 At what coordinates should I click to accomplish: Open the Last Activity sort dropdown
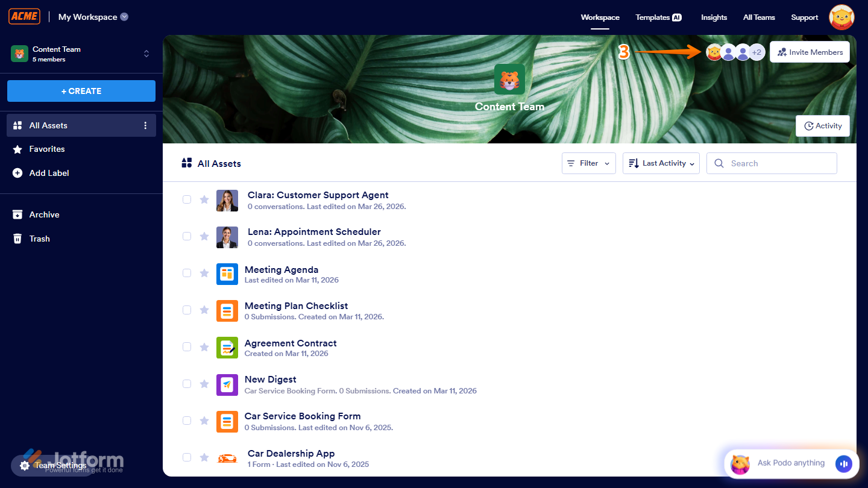click(661, 163)
